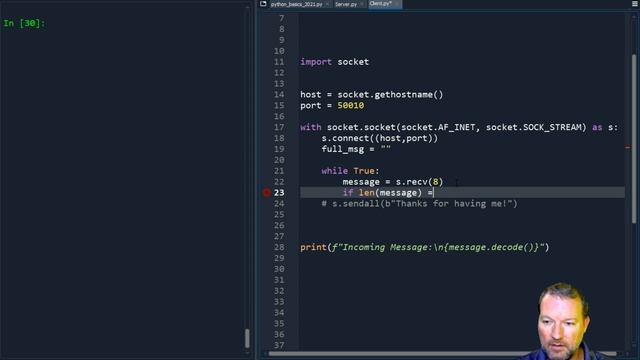Image resolution: width=640 pixels, height=360 pixels.
Task: Click the 'with socket.socket' line
Action: pos(459,127)
